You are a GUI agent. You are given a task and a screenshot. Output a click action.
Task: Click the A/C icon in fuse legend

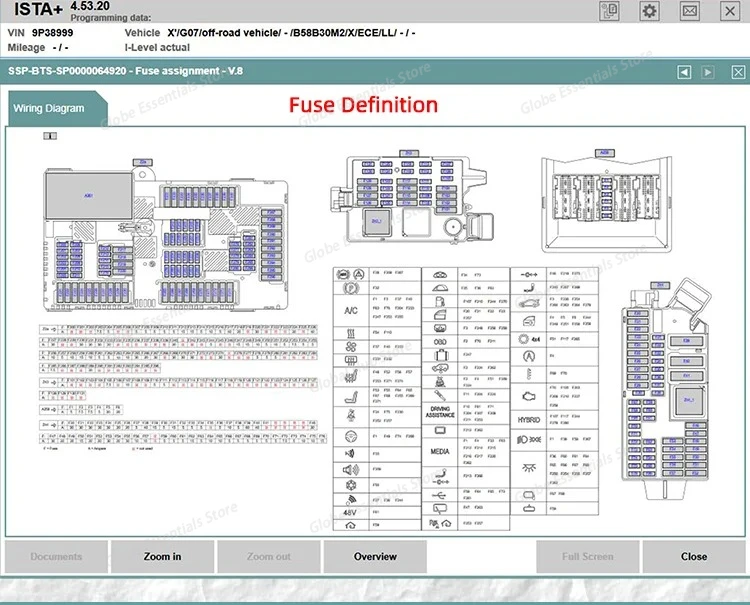pyautogui.click(x=351, y=310)
